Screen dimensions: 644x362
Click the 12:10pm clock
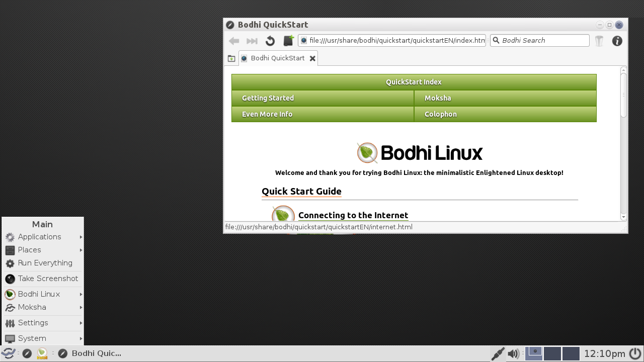pos(604,353)
